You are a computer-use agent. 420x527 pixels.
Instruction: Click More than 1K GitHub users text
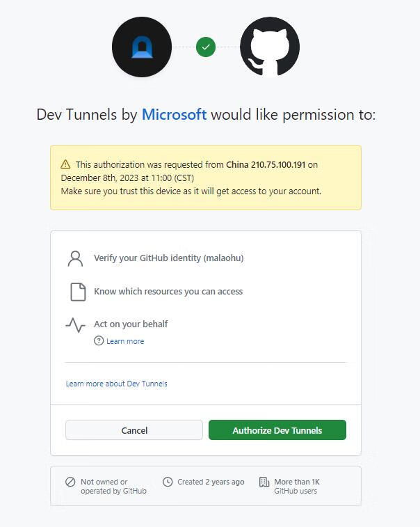click(x=297, y=487)
